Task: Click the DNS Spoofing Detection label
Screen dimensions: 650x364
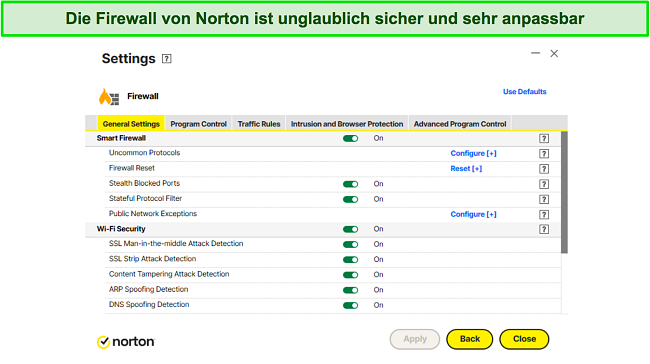Action: click(x=149, y=304)
